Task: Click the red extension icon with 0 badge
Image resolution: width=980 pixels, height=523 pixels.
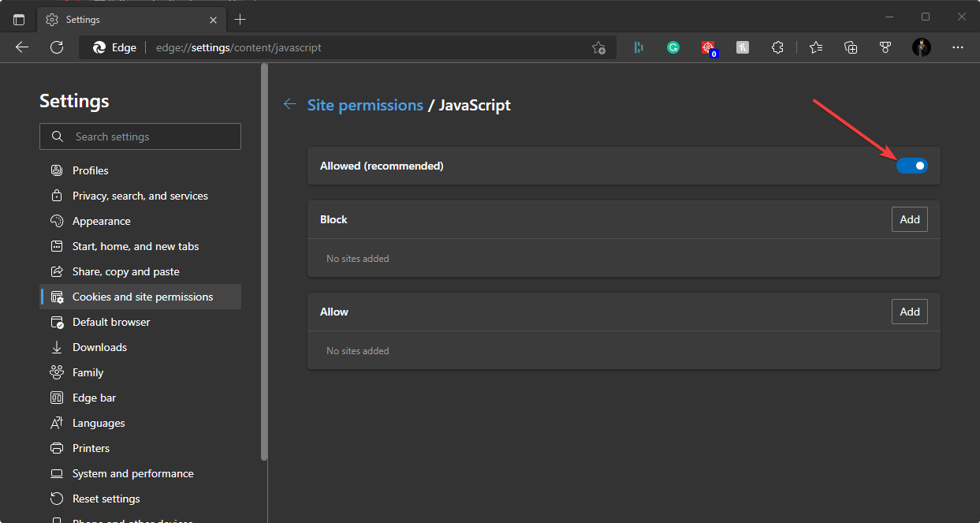Action: (709, 47)
